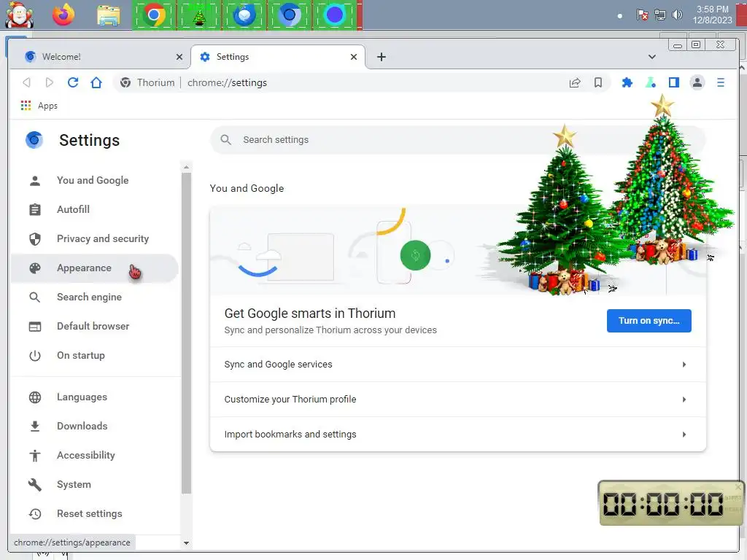Open Languages settings section

click(x=95, y=397)
